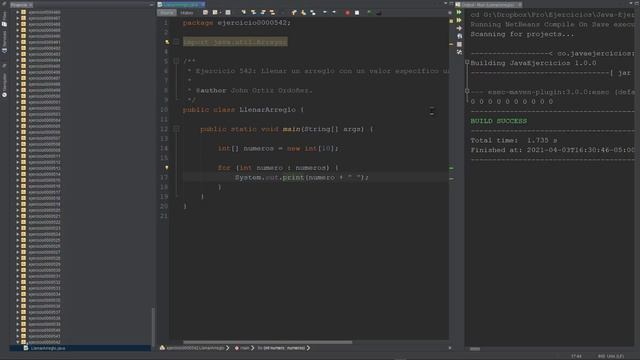Click the cursor position 17:44 in status bar
Viewport: 640px width, 360px height.
point(576,356)
